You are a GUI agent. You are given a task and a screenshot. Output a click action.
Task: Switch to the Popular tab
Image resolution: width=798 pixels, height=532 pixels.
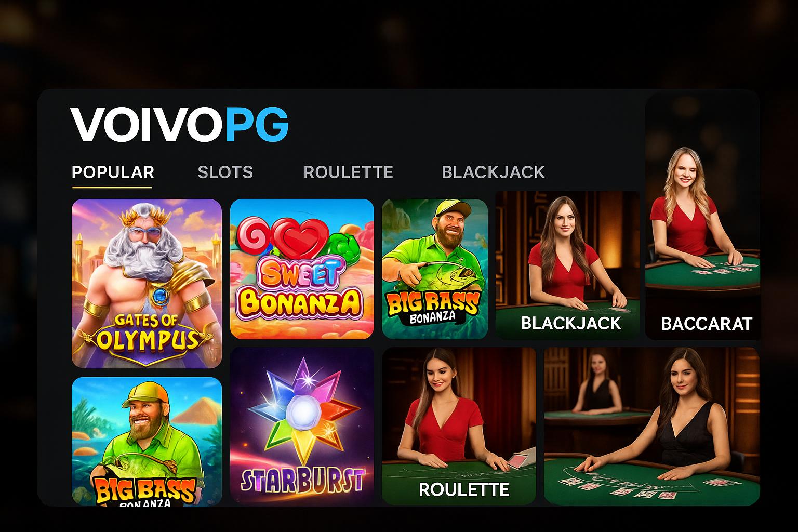(x=113, y=172)
